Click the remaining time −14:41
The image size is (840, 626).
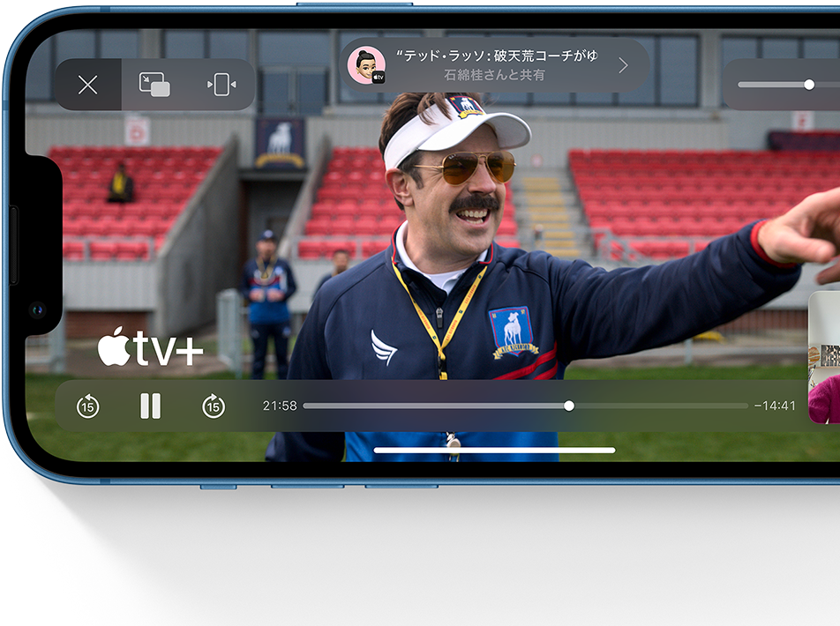click(775, 406)
